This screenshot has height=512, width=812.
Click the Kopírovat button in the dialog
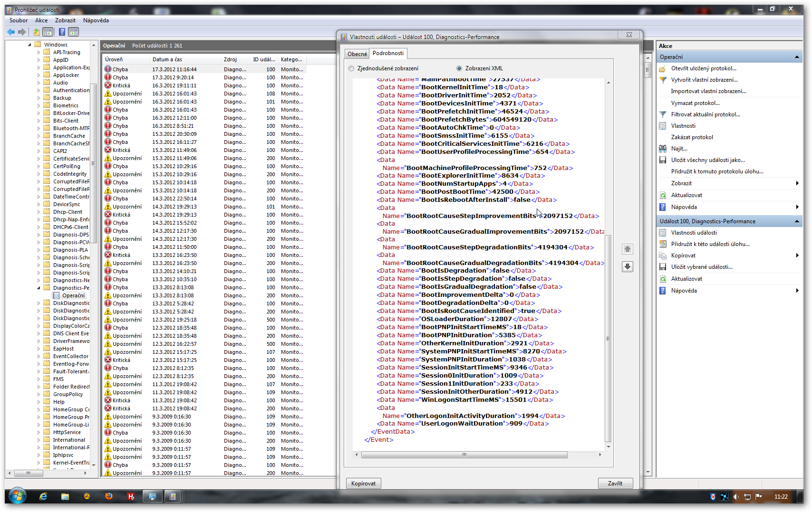coord(363,484)
